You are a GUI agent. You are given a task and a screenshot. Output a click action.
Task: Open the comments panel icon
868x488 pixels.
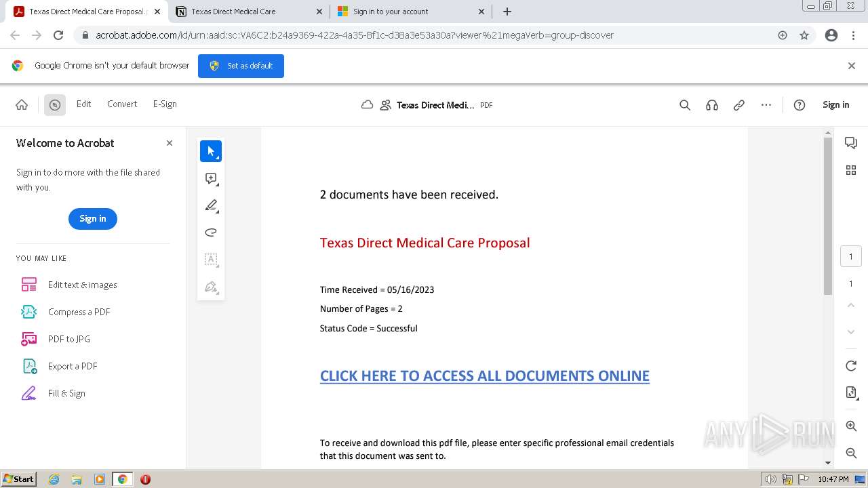click(851, 142)
